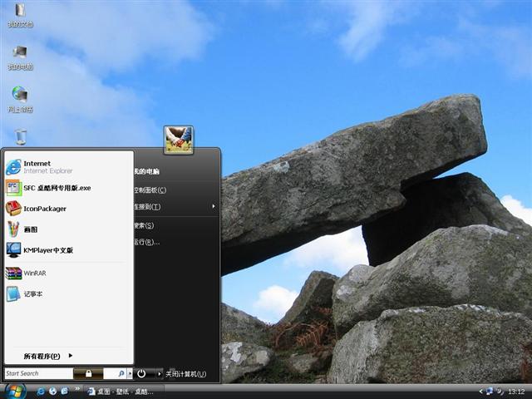Select the 我的电脑 desktop icon
532x399 pixels.
pos(20,57)
